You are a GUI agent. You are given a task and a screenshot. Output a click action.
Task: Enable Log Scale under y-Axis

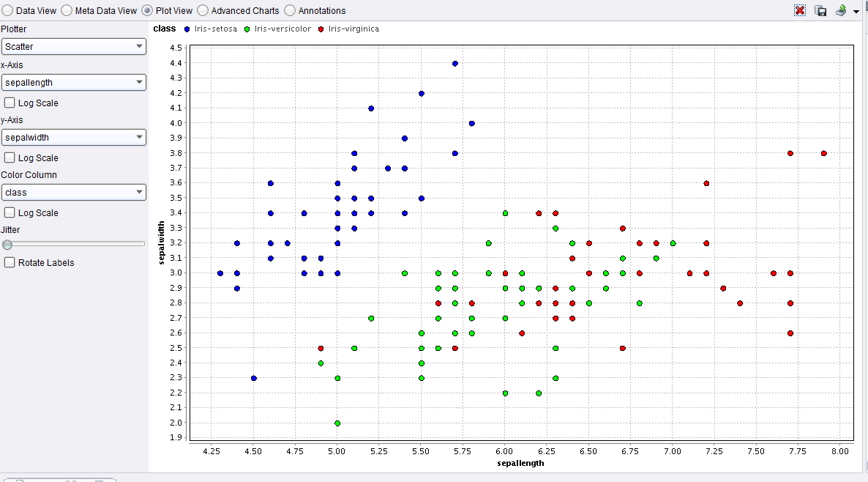[10, 157]
